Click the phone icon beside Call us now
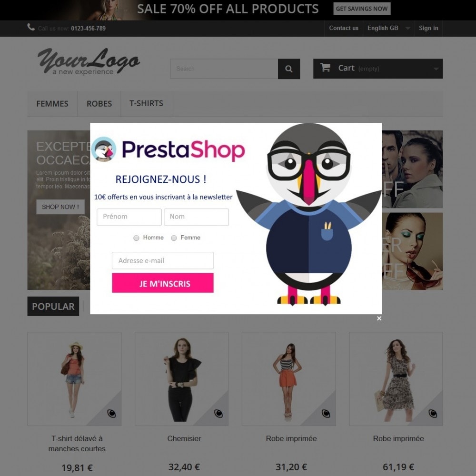 click(x=30, y=27)
